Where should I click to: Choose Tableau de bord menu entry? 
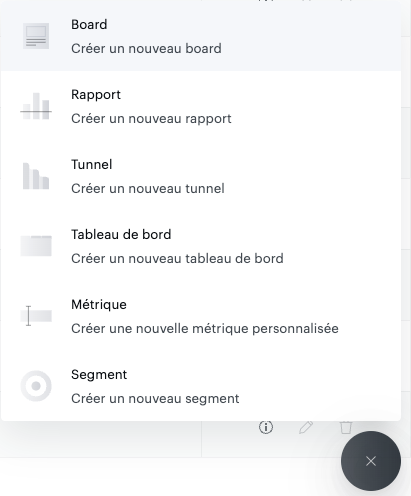(x=201, y=246)
